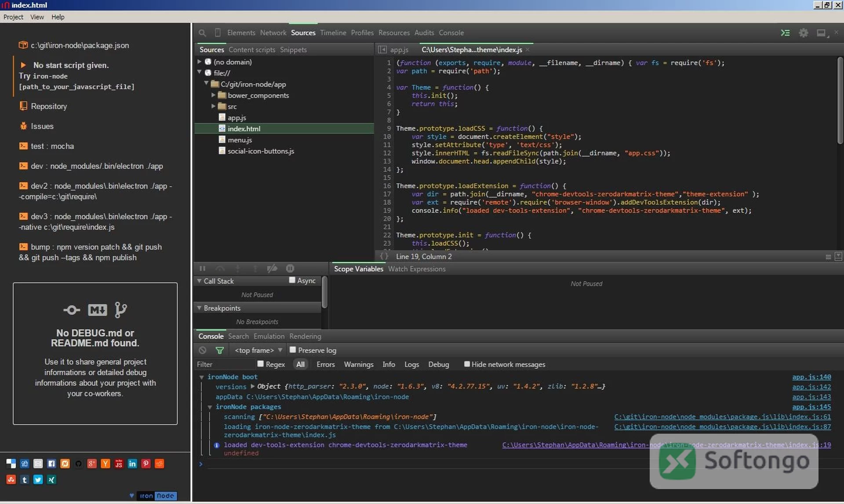The height and width of the screenshot is (504, 844).
Task: Switch to Watch Expressions tab
Action: (x=417, y=269)
